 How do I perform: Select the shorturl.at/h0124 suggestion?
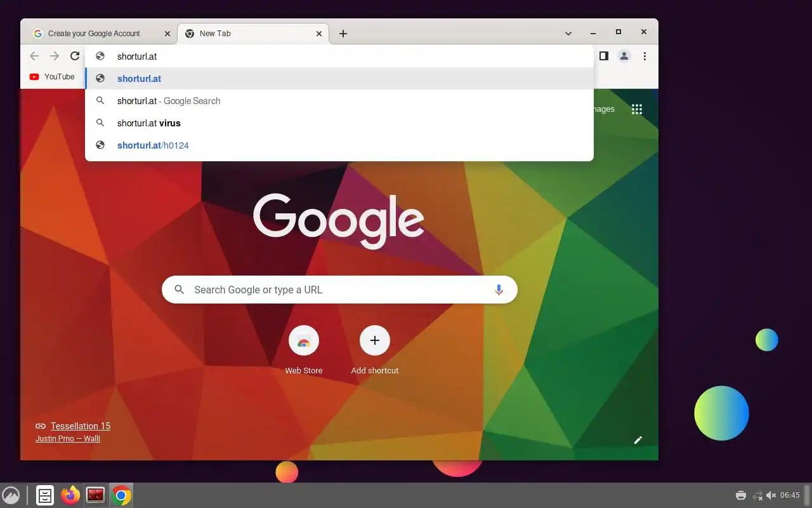point(339,145)
